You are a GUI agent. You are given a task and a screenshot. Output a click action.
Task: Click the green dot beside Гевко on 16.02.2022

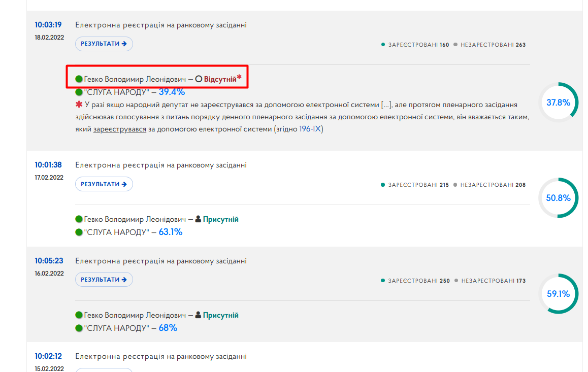79,315
